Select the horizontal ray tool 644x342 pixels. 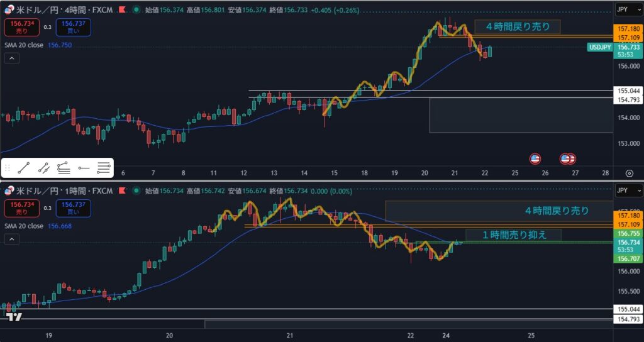[84, 168]
